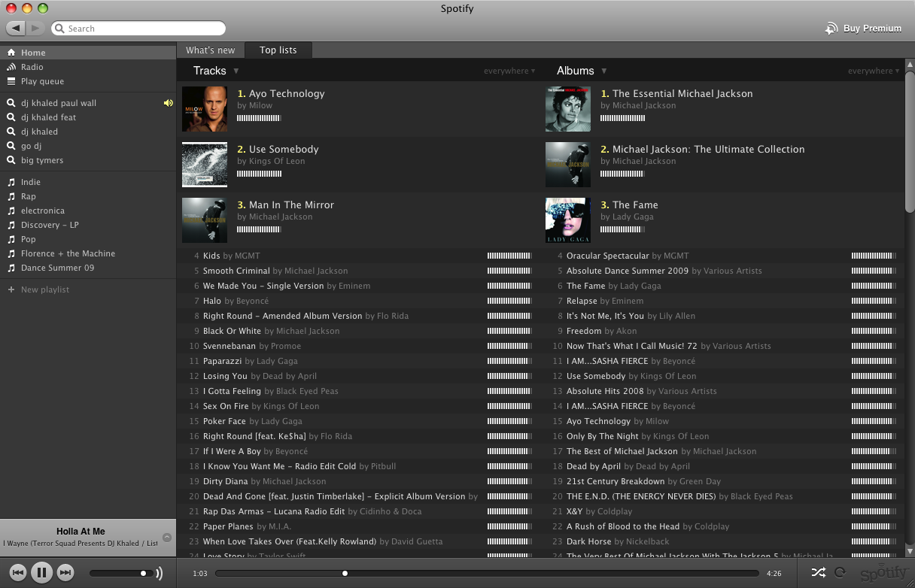
Task: Click the speaker icon beside dj khaled paul wall
Action: (x=169, y=103)
